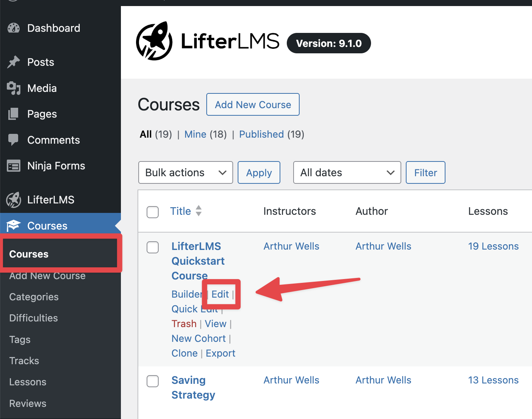Click View link for Quickstart Course
This screenshot has width=532, height=419.
215,324
